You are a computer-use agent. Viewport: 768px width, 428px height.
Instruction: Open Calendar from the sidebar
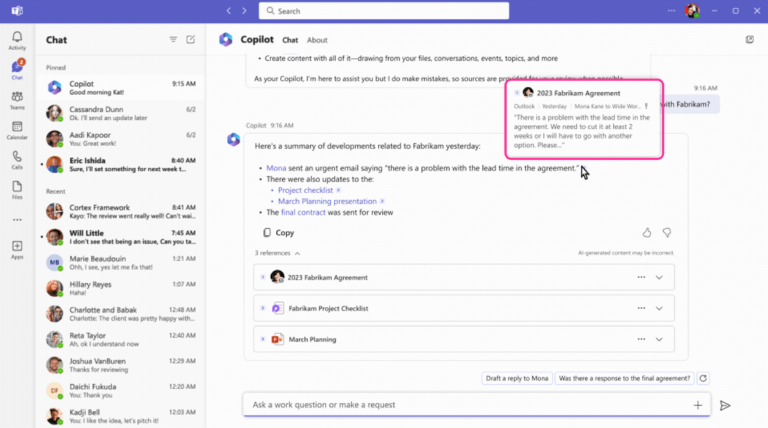pyautogui.click(x=17, y=130)
